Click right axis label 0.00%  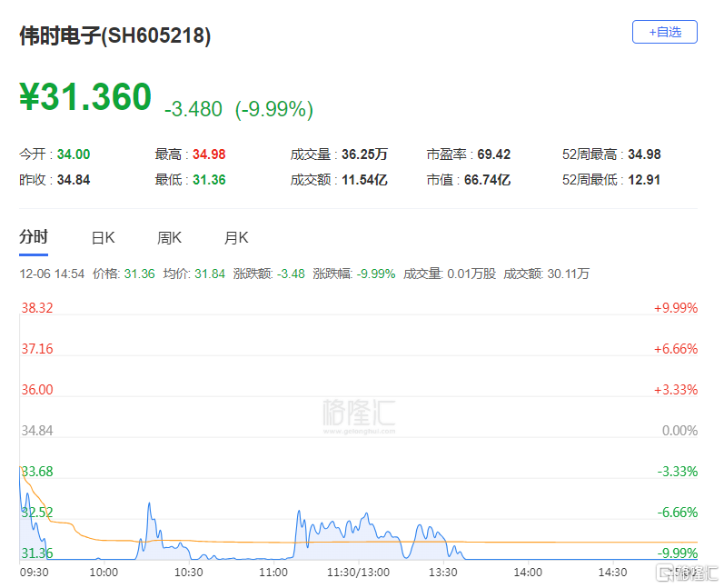679,431
